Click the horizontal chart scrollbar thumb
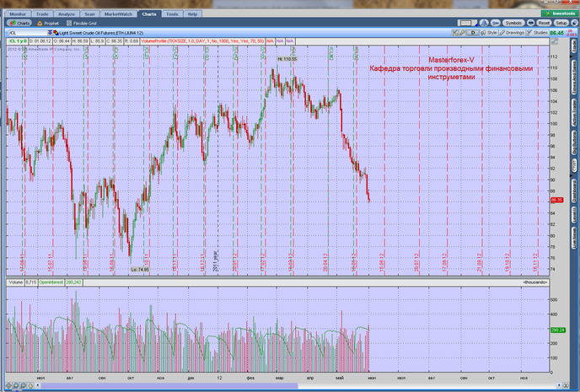The height and width of the screenshot is (392, 580). click(x=169, y=386)
